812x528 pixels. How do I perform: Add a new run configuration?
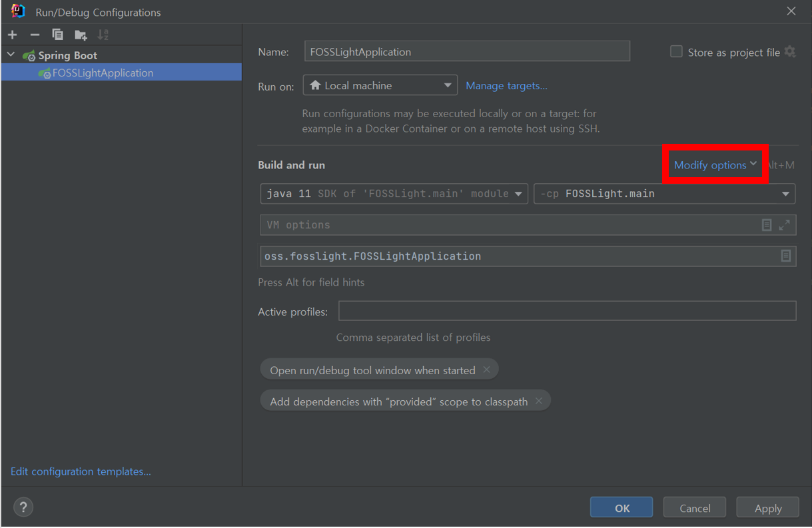[13, 35]
